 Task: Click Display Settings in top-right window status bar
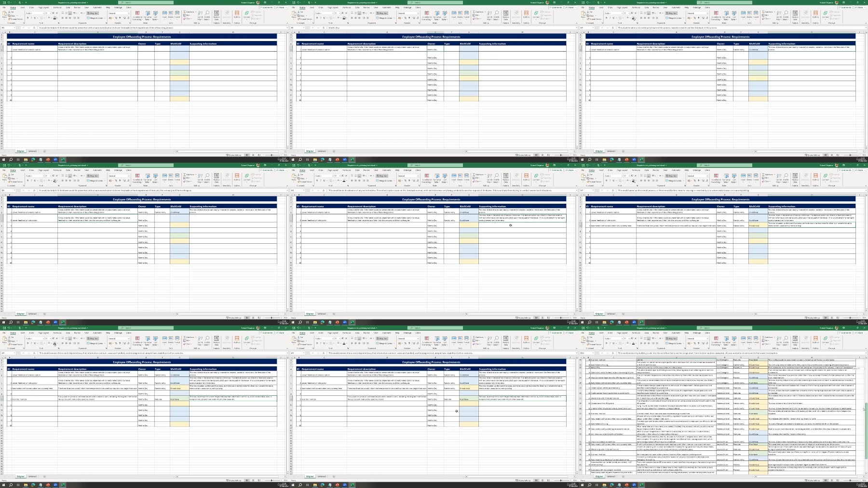(x=812, y=155)
